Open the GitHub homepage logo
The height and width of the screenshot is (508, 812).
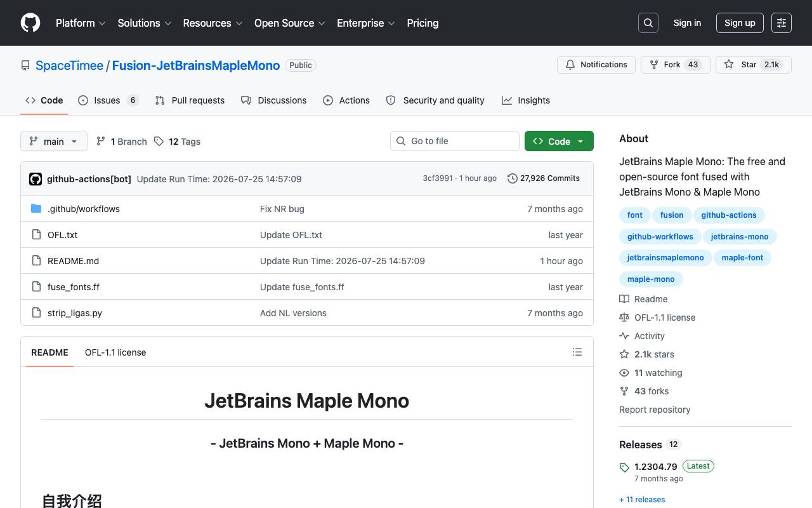point(30,23)
